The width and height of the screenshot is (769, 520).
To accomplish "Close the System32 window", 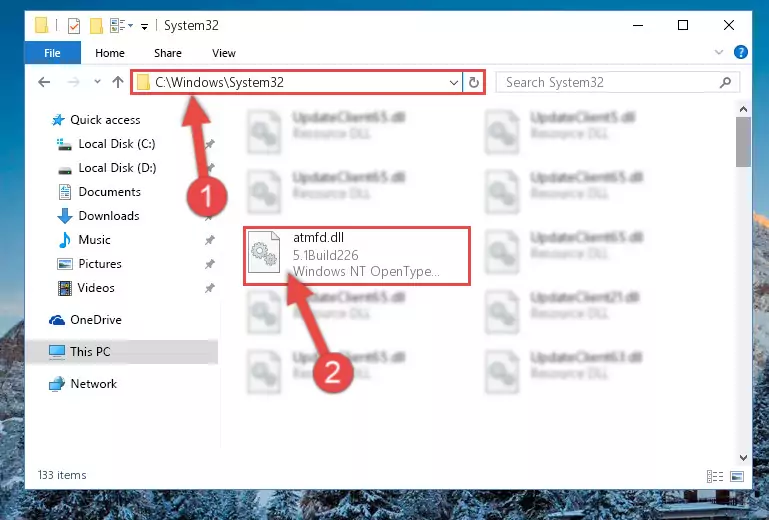I will (729, 25).
